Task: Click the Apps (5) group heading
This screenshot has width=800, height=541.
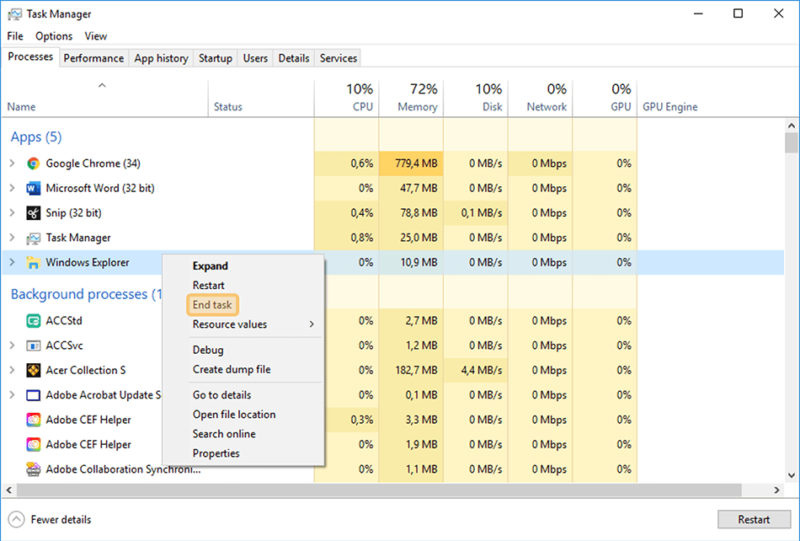Action: point(36,137)
